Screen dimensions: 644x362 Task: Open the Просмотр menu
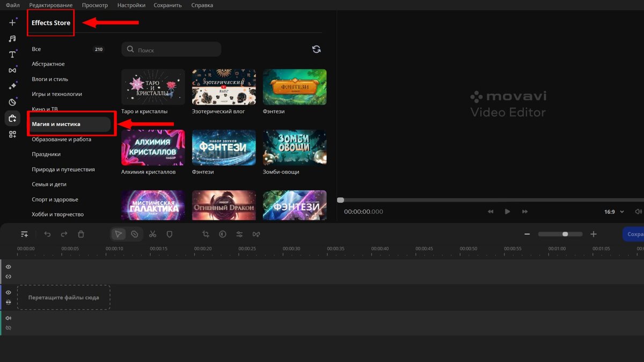[x=95, y=5]
